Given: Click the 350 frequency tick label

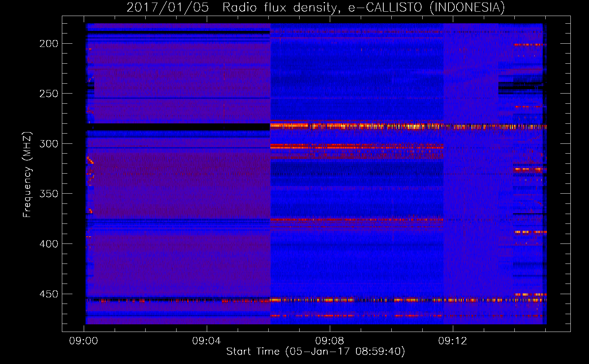Looking at the screenshot, I should point(49,194).
